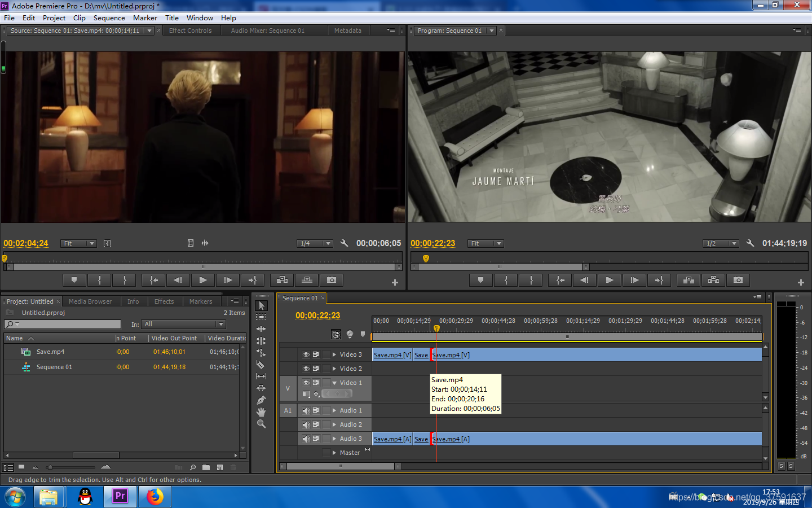The width and height of the screenshot is (812, 508).
Task: Click Drag Video Only filmstrip icon
Action: 191,243
